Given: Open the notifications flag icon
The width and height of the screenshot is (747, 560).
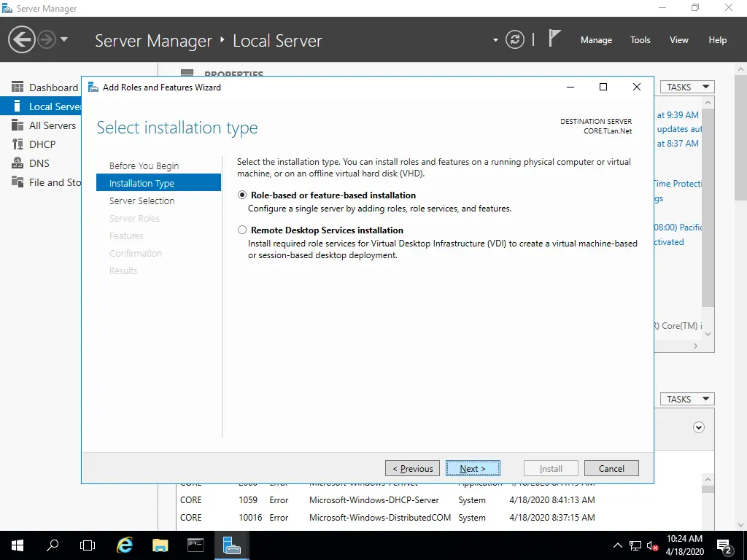Looking at the screenshot, I should pos(554,39).
